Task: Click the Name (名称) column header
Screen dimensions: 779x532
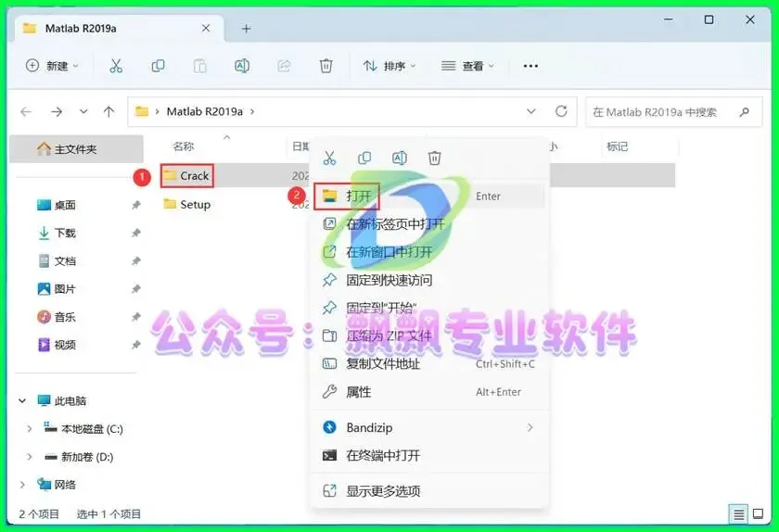Action: pyautogui.click(x=184, y=146)
